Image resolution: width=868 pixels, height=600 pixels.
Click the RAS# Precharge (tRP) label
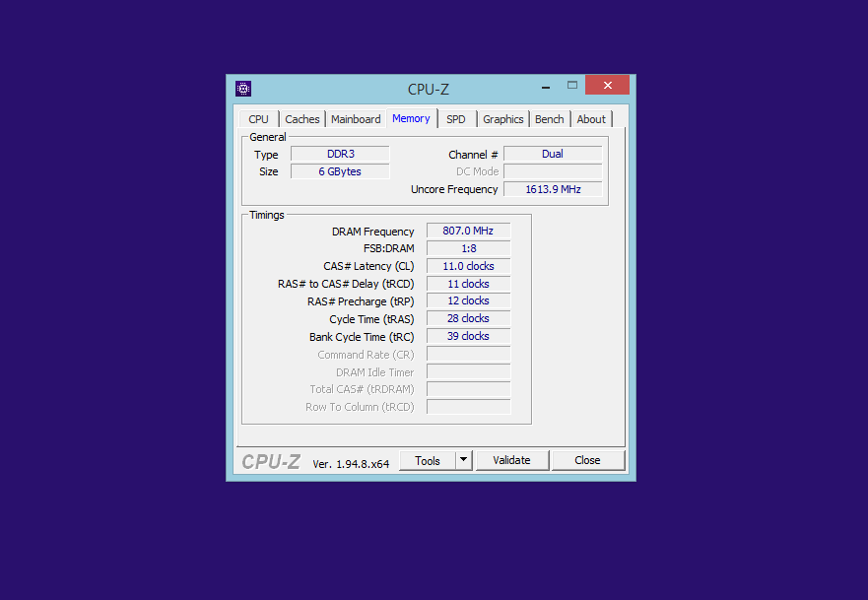tap(361, 301)
